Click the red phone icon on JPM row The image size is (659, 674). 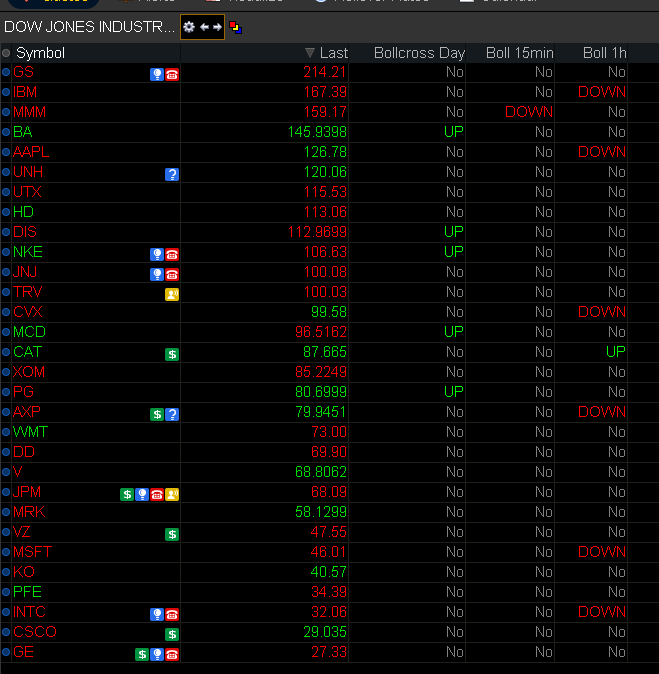pos(157,494)
